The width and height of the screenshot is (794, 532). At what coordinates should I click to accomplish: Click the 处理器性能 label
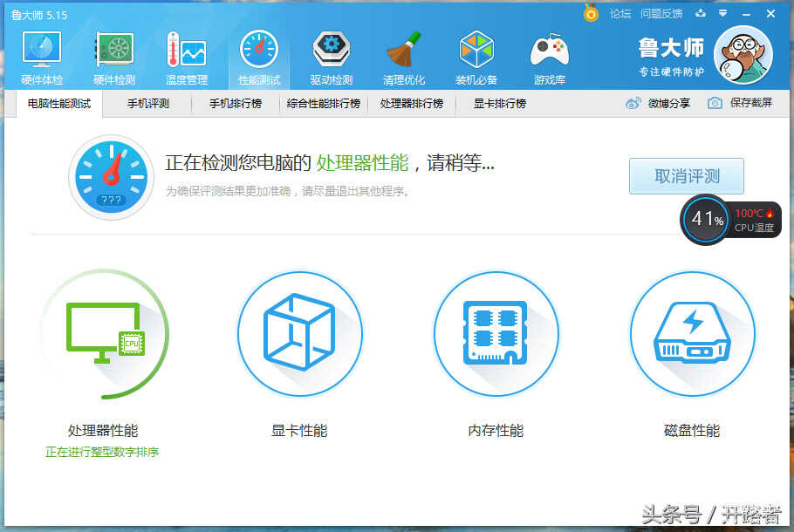[x=103, y=431]
